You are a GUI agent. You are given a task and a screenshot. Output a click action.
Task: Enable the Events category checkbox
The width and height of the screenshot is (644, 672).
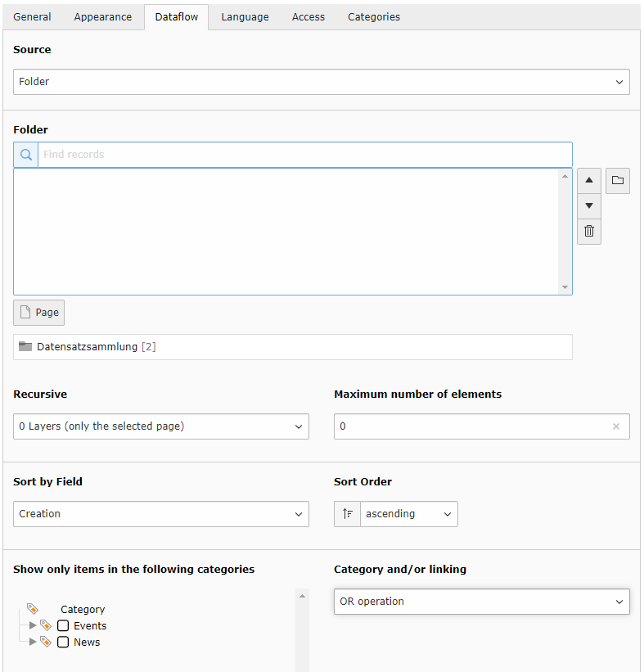pos(63,626)
